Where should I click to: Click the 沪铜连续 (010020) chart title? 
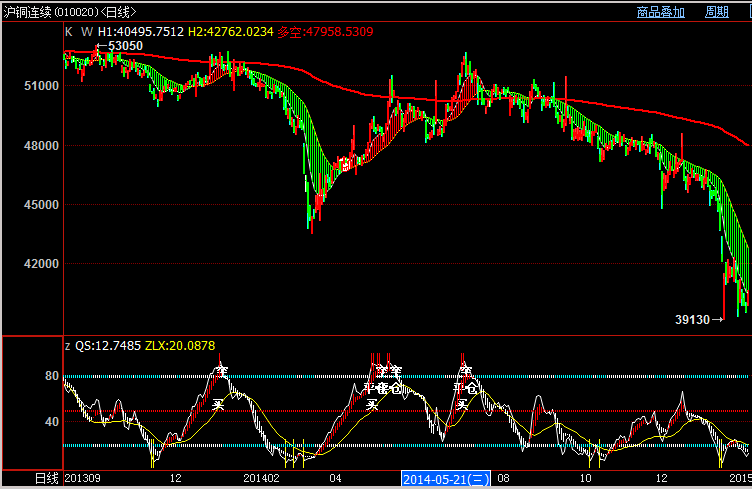pos(52,12)
